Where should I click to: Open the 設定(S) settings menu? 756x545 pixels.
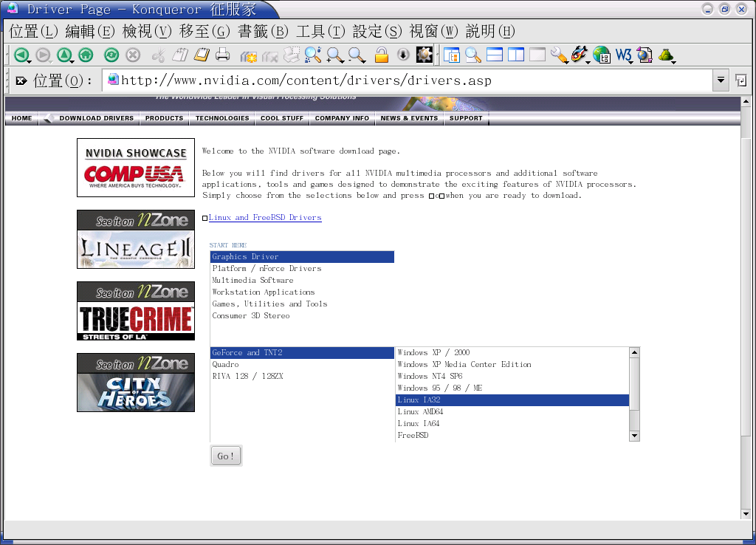[x=377, y=32]
